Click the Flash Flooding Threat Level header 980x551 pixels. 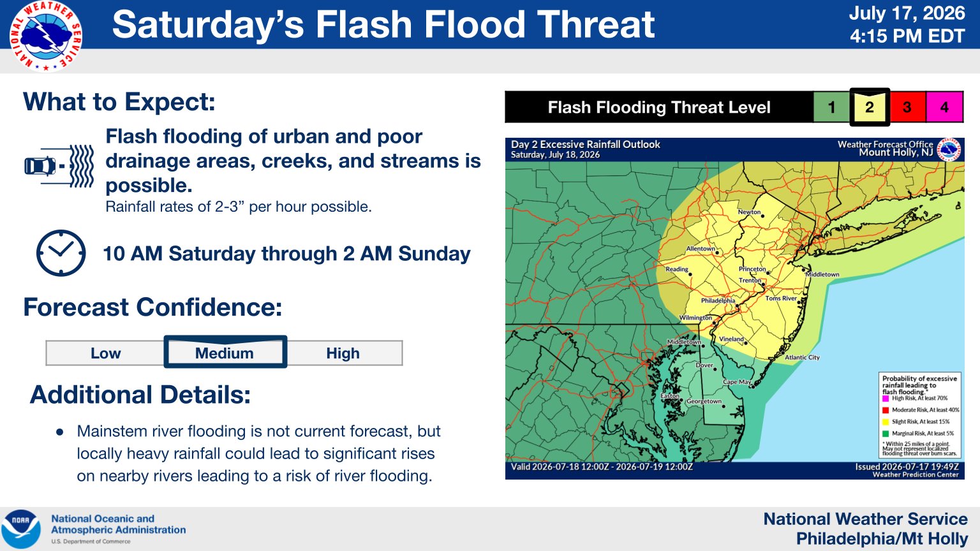659,107
